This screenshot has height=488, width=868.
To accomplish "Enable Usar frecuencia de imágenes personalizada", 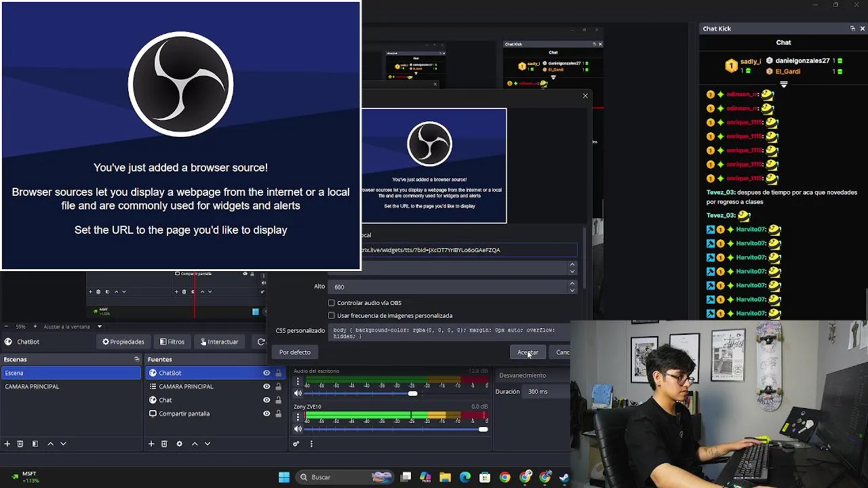I will (332, 315).
